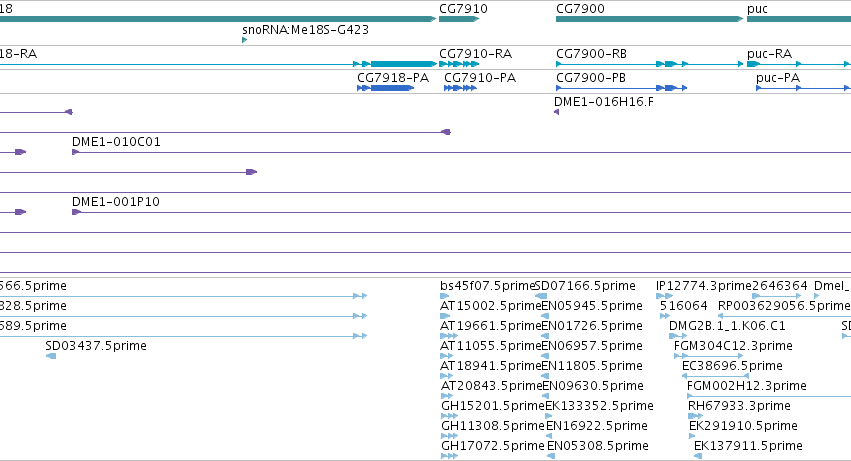Screen dimensions: 851x461
Task: Select the CG7910 gene bar
Action: (459, 19)
